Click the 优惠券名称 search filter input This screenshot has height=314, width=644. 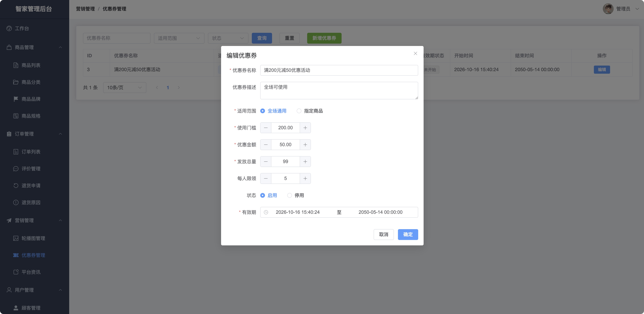117,38
